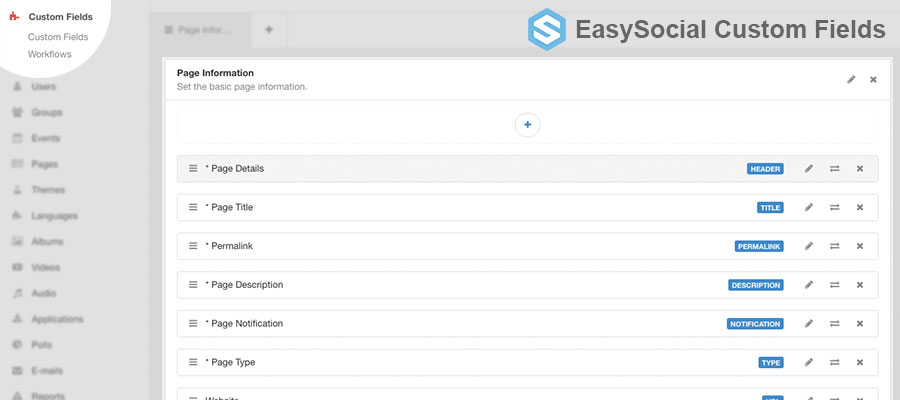Click the PERMALINK type badge
The width and height of the screenshot is (900, 400).
point(759,246)
